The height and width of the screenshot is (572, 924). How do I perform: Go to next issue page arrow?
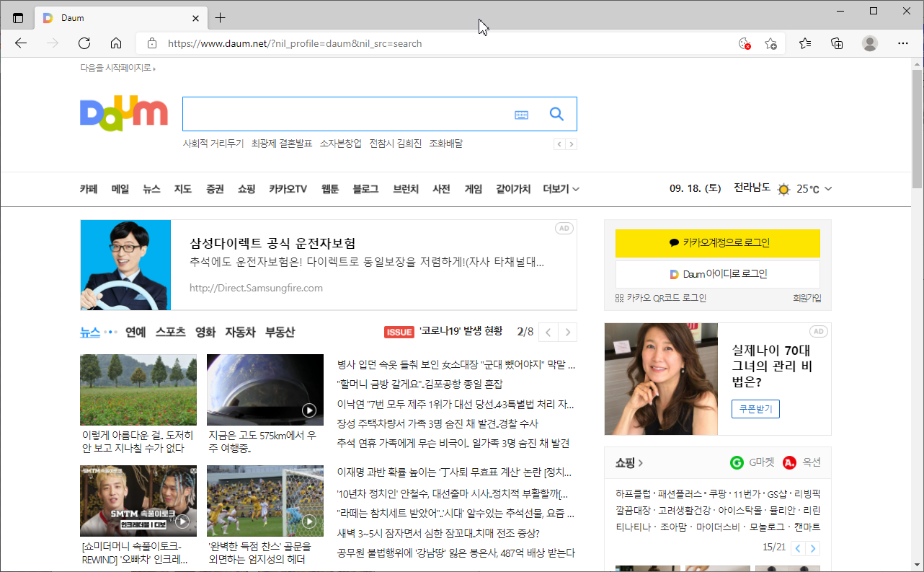(568, 333)
